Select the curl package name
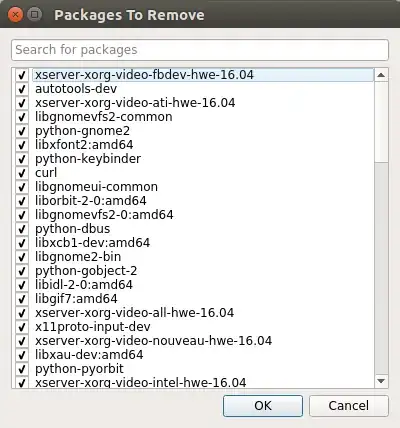The height and width of the screenshot is (428, 400). pyautogui.click(x=46, y=173)
